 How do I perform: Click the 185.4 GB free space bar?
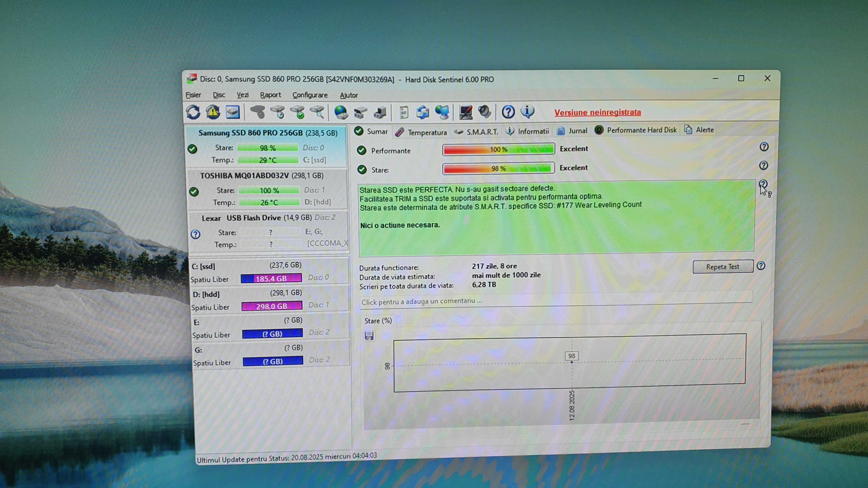coord(271,278)
